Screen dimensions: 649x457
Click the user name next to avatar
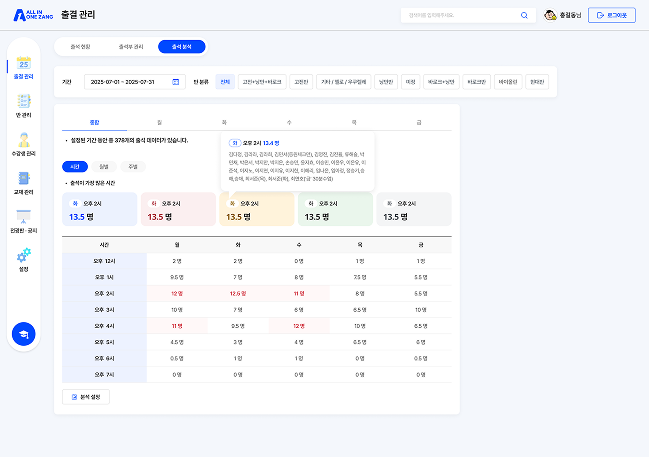point(570,15)
